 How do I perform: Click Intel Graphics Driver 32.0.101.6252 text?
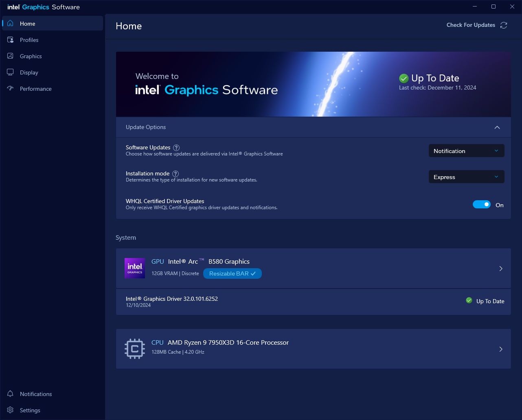172,299
